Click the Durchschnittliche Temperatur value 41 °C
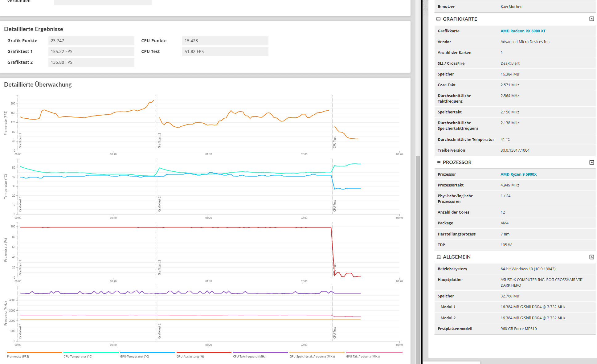Image resolution: width=597 pixels, height=364 pixels. [x=505, y=140]
